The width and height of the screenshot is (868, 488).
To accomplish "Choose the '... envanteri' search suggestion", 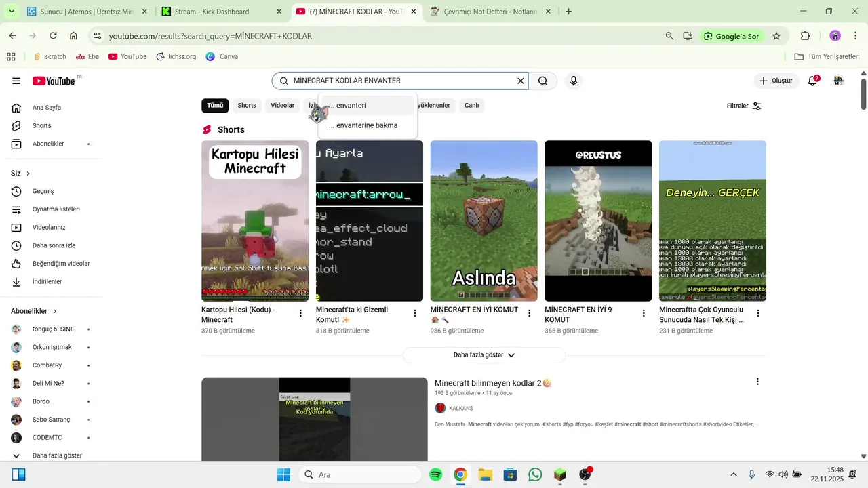I will point(368,106).
